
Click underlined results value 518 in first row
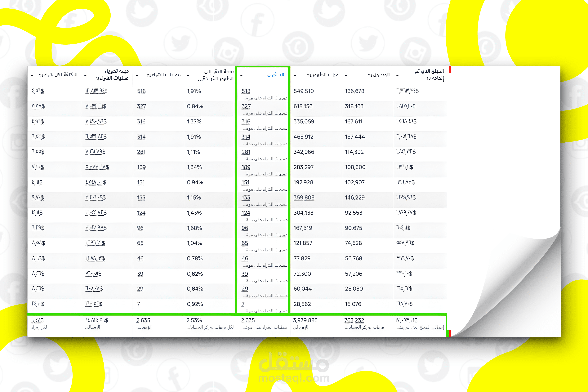(x=246, y=91)
